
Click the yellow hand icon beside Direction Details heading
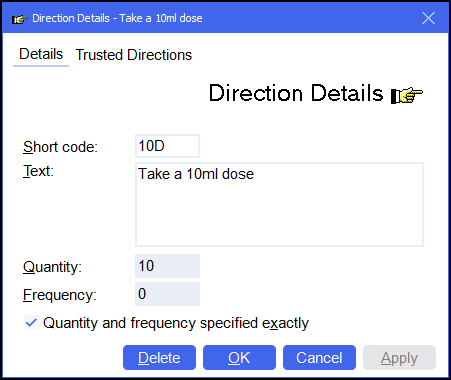pyautogui.click(x=407, y=95)
